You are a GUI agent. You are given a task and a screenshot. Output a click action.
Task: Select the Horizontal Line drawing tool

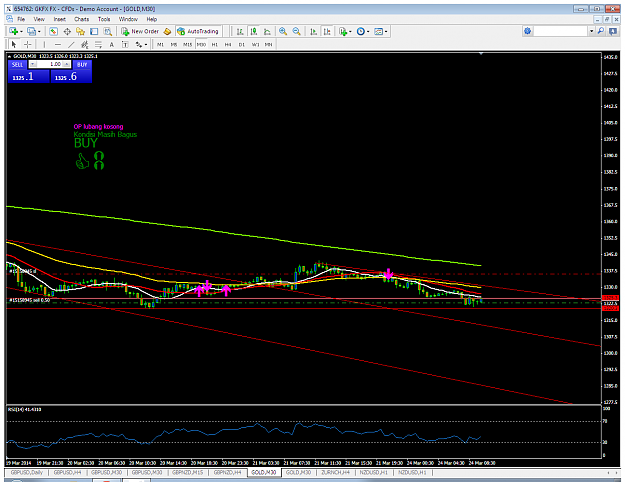click(58, 45)
